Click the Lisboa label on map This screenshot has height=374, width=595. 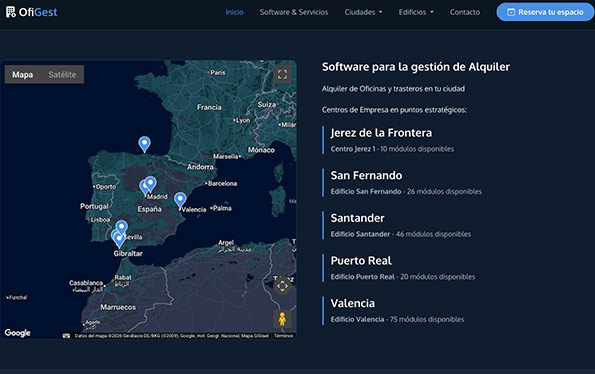(x=100, y=220)
